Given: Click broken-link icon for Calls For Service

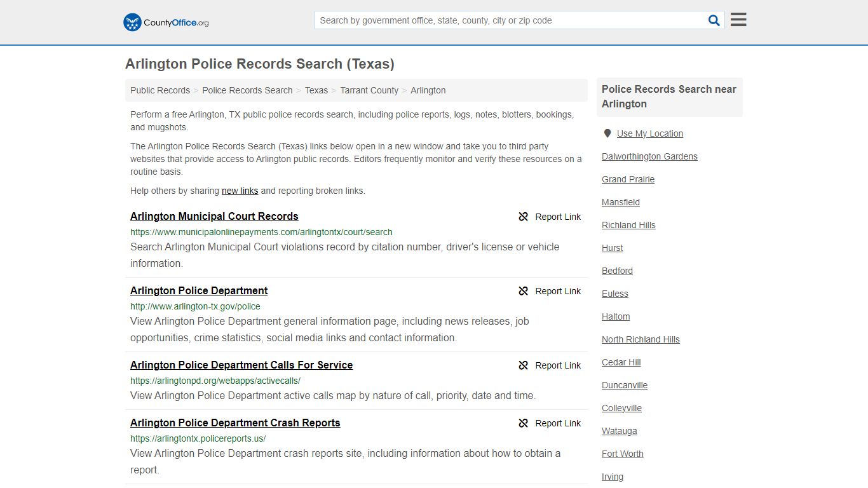Looking at the screenshot, I should click(x=524, y=365).
